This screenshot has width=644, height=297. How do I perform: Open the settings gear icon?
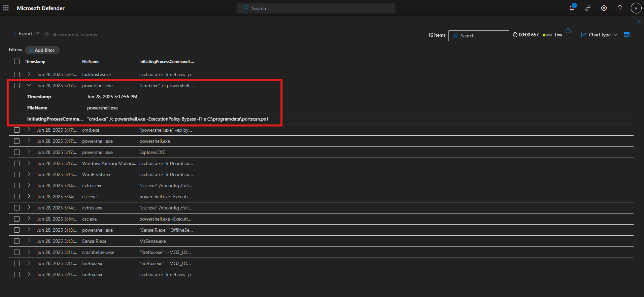(x=604, y=8)
